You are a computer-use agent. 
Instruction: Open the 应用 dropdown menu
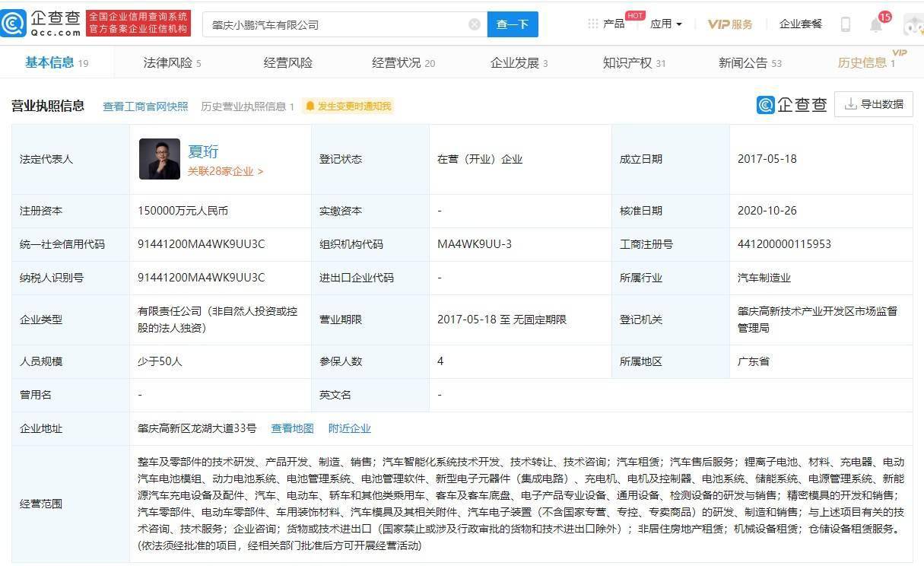tap(666, 24)
